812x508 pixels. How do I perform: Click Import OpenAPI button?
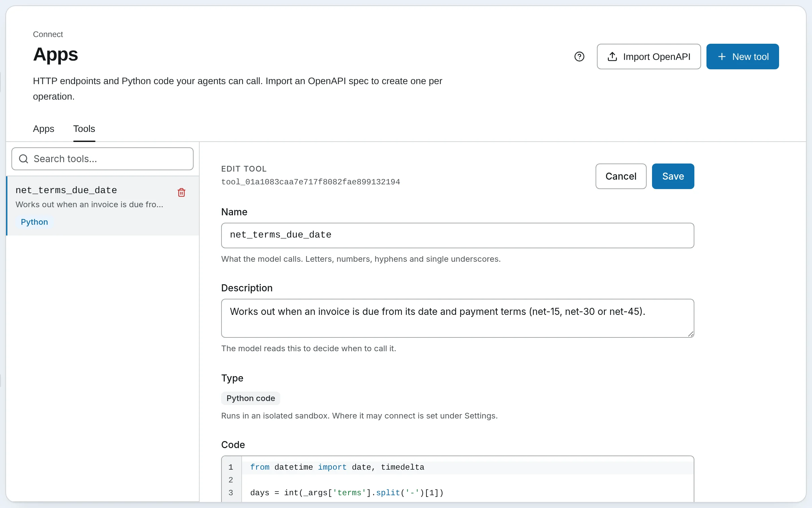coord(649,57)
